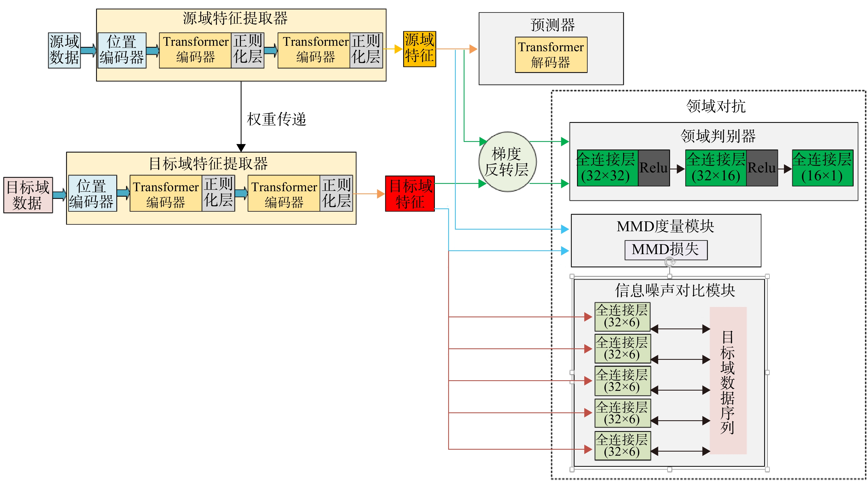The width and height of the screenshot is (868, 484).
Task: Click the 源域特征提取器 title text
Action: tap(235, 18)
